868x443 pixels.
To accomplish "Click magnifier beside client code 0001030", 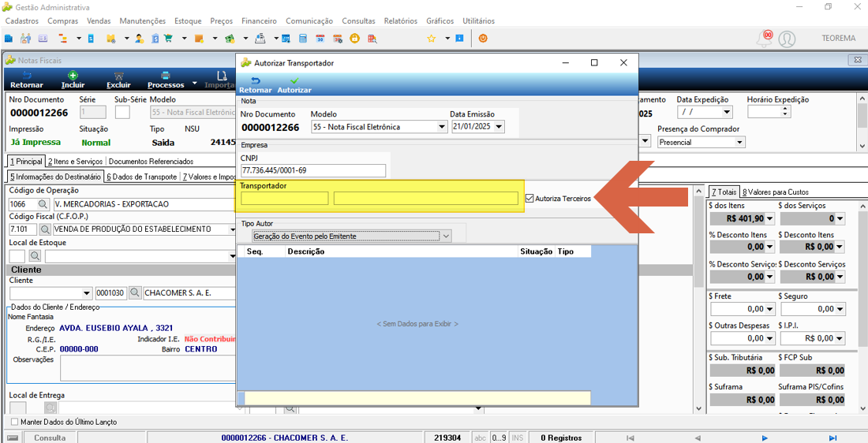I will pos(135,293).
